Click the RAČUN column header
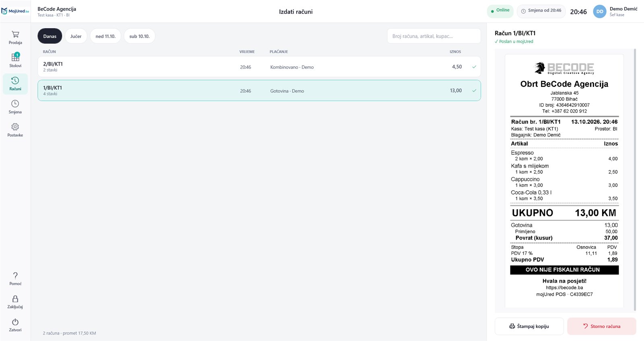Image resolution: width=644 pixels, height=341 pixels. [50, 52]
